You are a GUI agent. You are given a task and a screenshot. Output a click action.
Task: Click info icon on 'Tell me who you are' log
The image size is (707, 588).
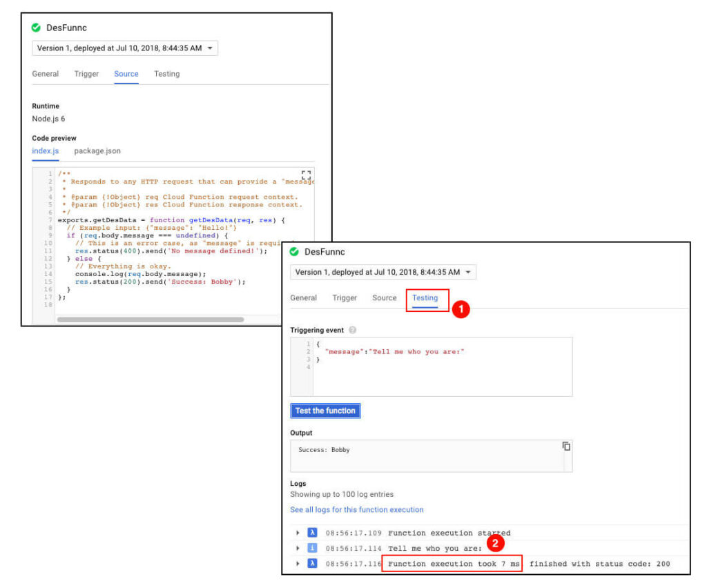pyautogui.click(x=312, y=548)
